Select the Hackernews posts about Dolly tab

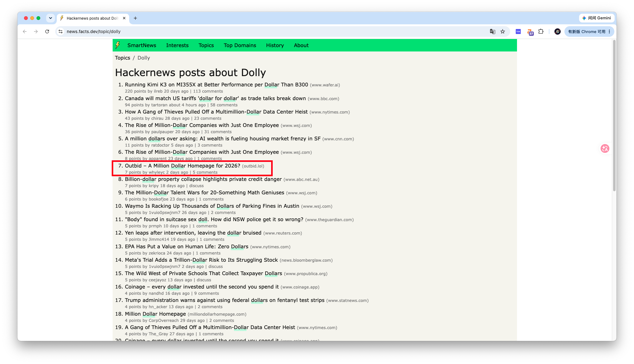click(x=93, y=18)
